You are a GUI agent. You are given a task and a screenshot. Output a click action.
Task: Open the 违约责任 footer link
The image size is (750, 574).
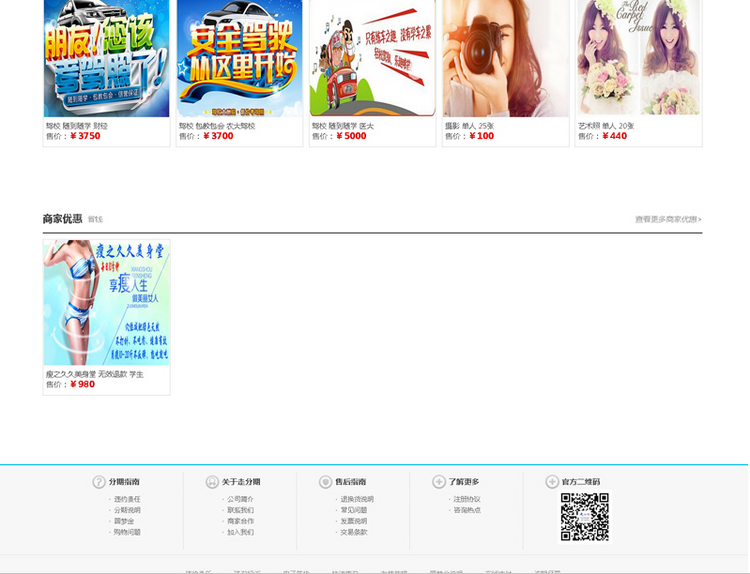click(127, 499)
